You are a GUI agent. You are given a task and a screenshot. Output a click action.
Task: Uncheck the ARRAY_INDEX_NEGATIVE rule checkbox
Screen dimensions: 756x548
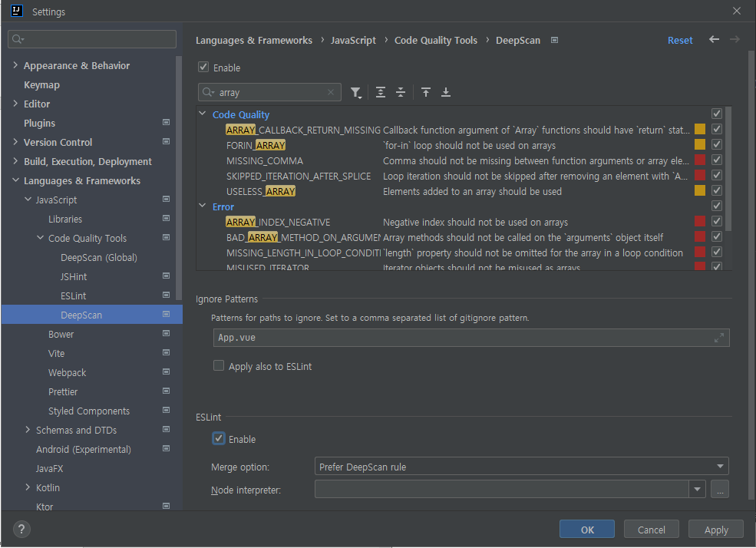point(717,221)
